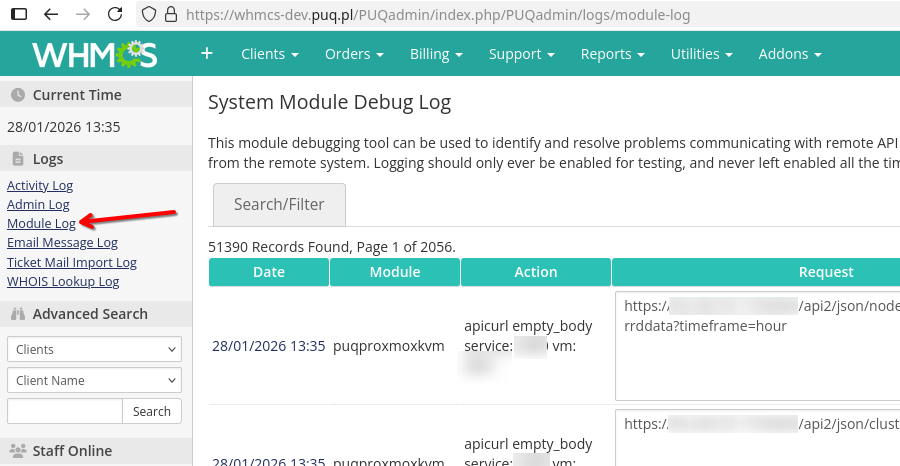The image size is (900, 466).
Task: Open the Activity Log link
Action: pos(40,185)
